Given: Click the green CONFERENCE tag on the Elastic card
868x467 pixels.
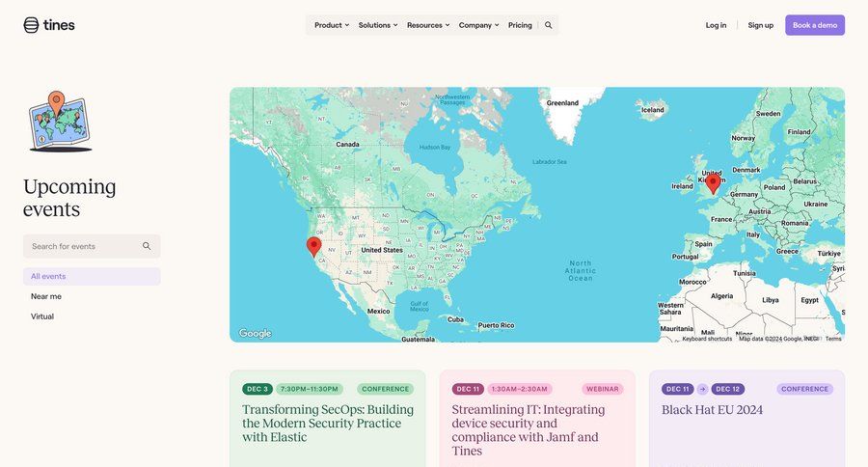Looking at the screenshot, I should coord(385,389).
